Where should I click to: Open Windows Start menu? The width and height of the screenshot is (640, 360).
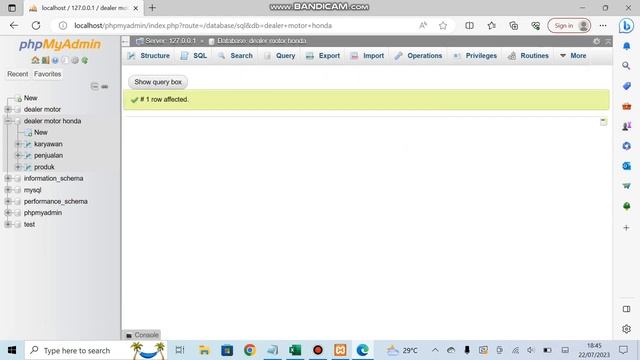[12, 350]
